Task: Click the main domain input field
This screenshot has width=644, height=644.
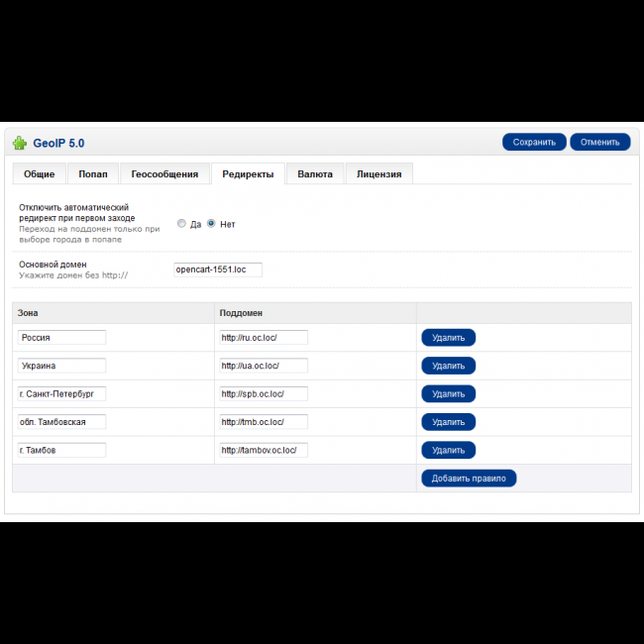Action: tap(217, 269)
